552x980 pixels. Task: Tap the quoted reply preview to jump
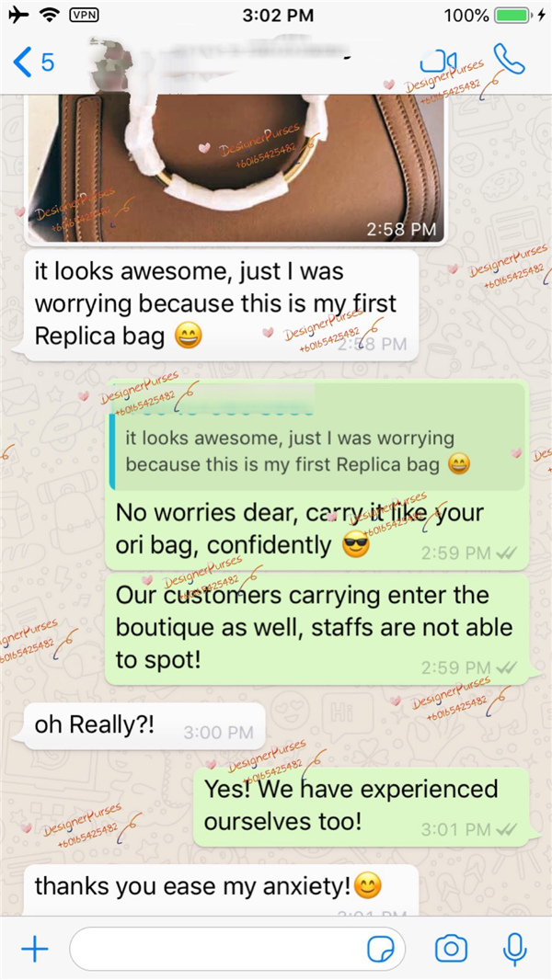317,437
